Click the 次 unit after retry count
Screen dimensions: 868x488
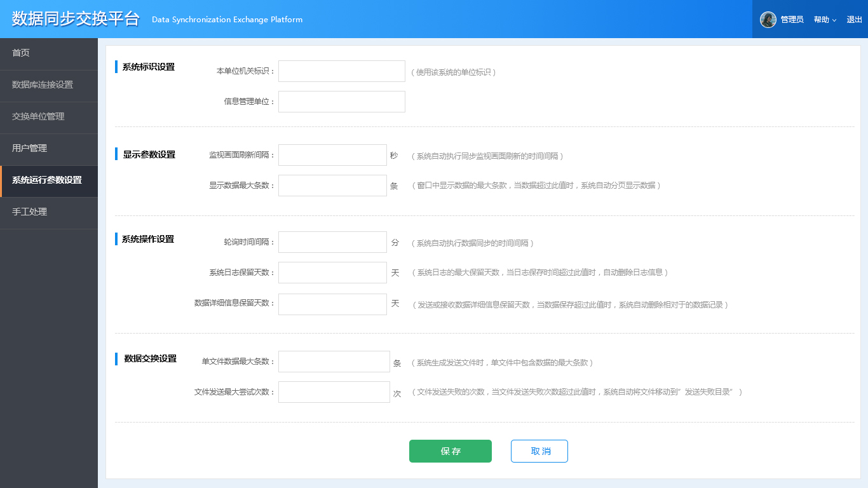[x=397, y=394]
